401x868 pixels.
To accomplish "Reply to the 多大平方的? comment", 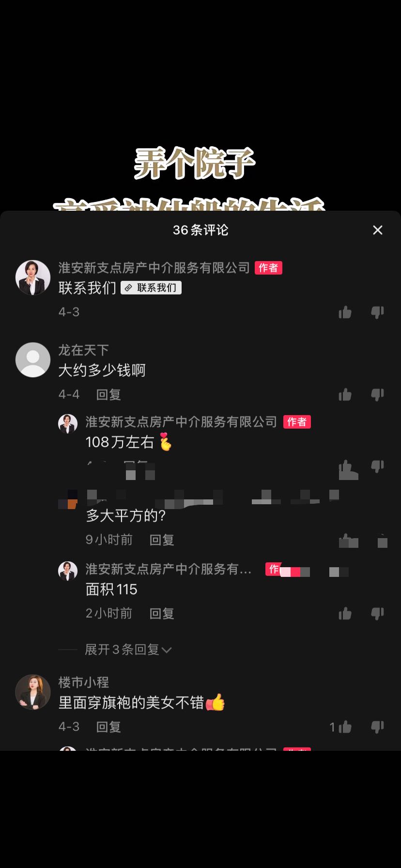I will pos(162,540).
